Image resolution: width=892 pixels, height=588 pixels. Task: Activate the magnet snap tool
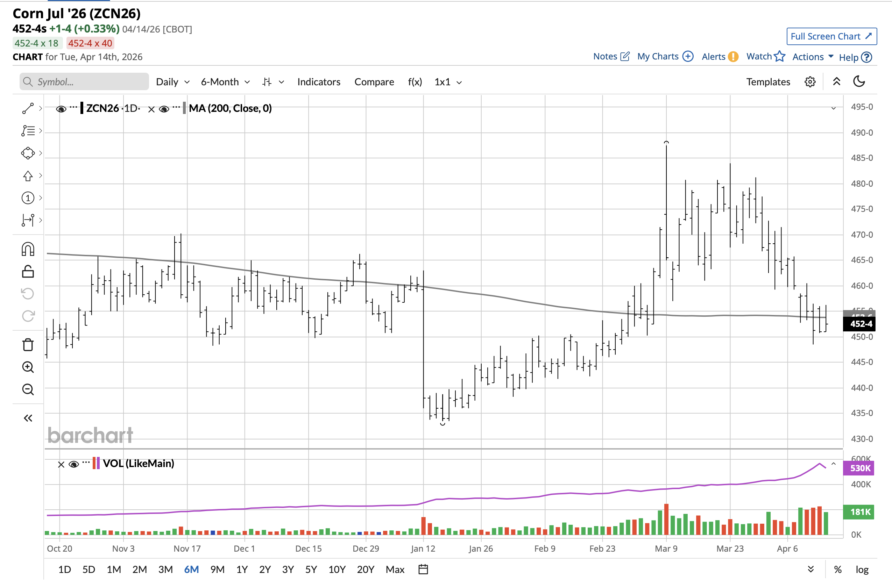[x=28, y=249]
